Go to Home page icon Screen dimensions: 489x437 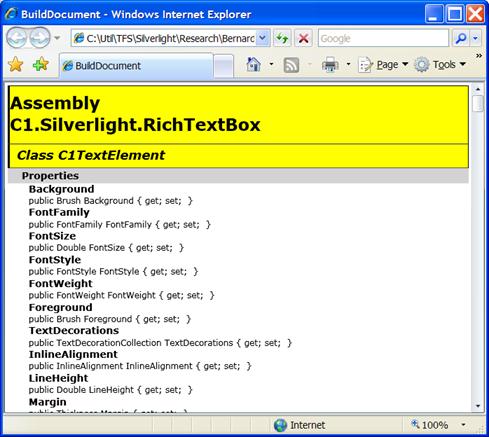pos(253,64)
